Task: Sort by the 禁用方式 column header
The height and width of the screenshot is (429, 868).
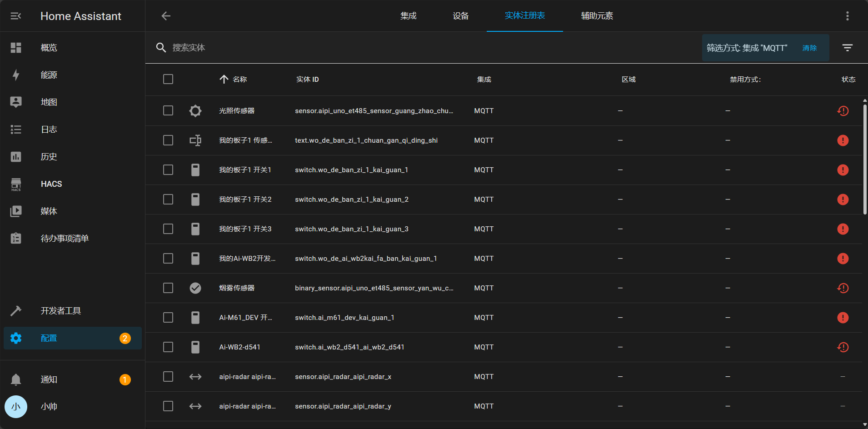Action: 745,80
